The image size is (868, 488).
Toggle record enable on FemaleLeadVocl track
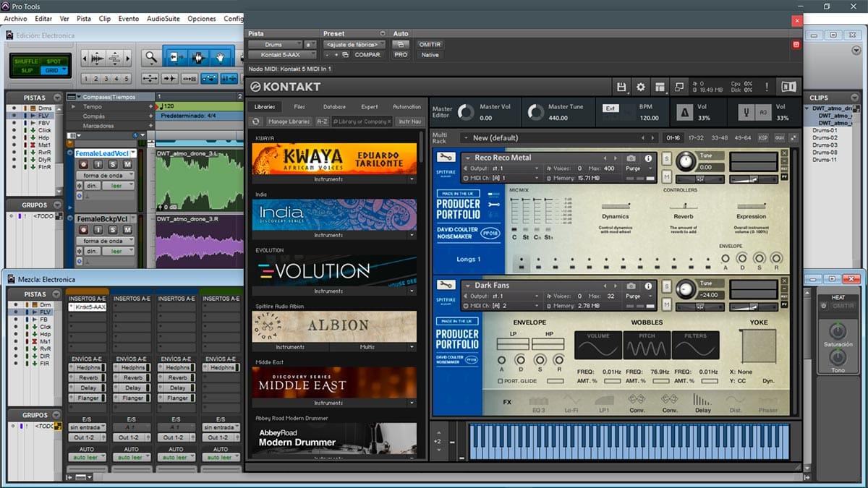point(85,165)
